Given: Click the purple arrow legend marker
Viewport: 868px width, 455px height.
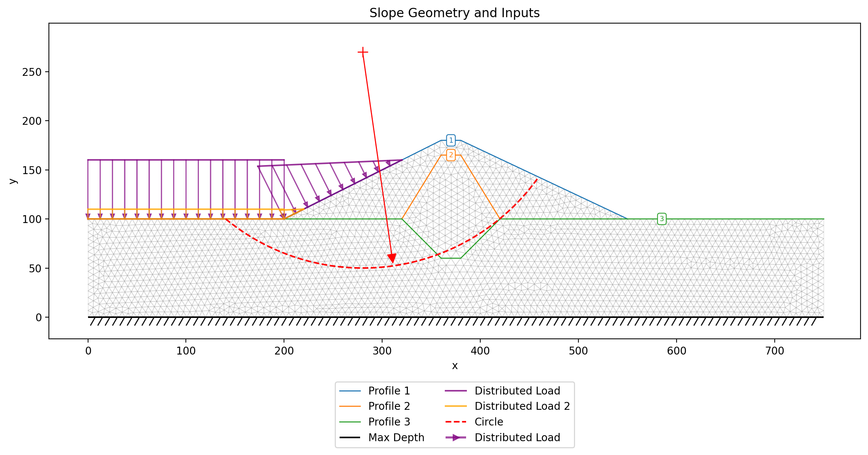Looking at the screenshot, I should pos(456,437).
